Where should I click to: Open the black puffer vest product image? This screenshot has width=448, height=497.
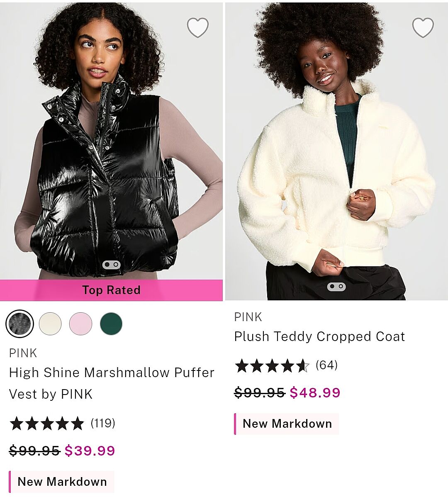[111, 141]
